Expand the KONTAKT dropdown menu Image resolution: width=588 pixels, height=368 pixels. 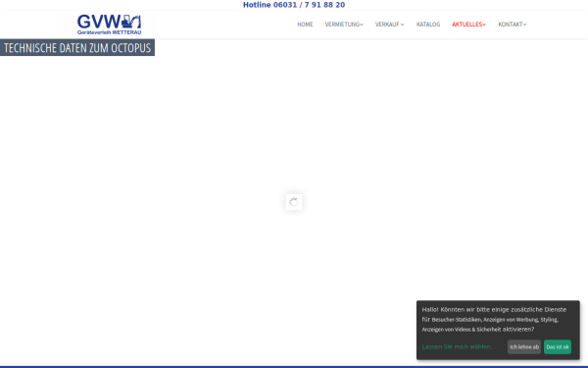[x=513, y=25]
